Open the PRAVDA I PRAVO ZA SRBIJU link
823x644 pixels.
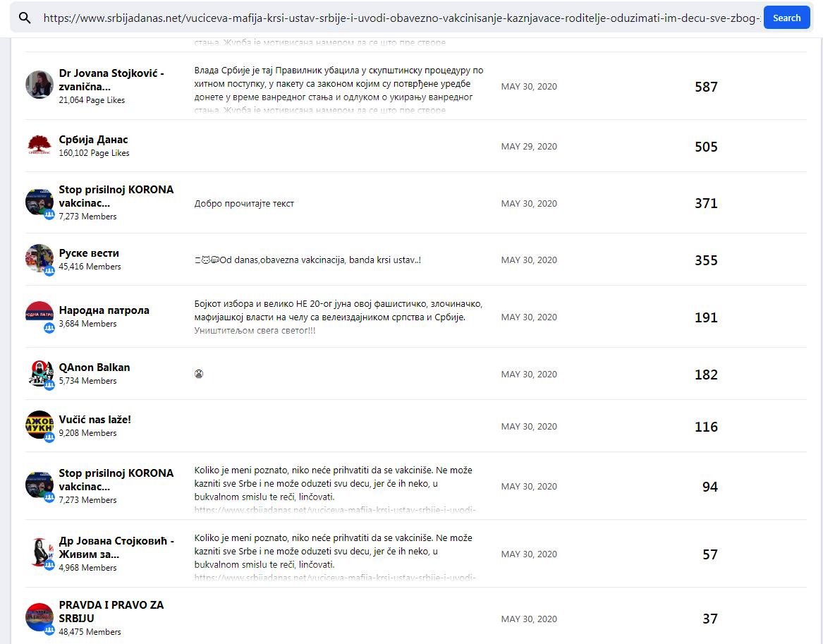(111, 611)
